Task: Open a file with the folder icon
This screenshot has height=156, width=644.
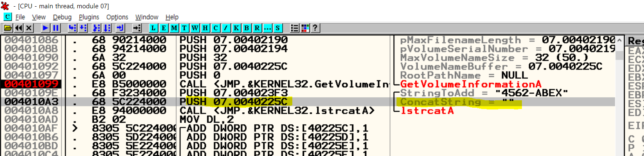Action: click(x=8, y=28)
